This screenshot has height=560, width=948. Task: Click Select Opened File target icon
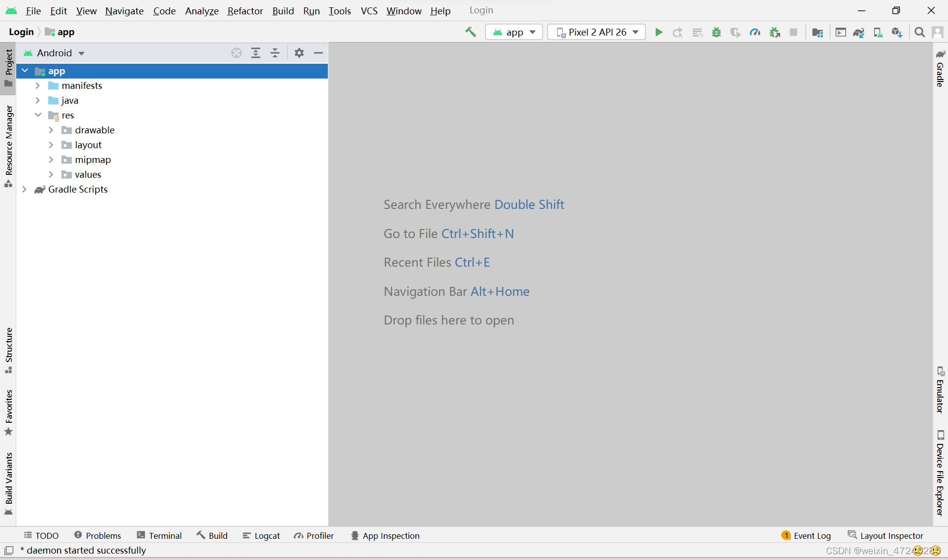[237, 53]
